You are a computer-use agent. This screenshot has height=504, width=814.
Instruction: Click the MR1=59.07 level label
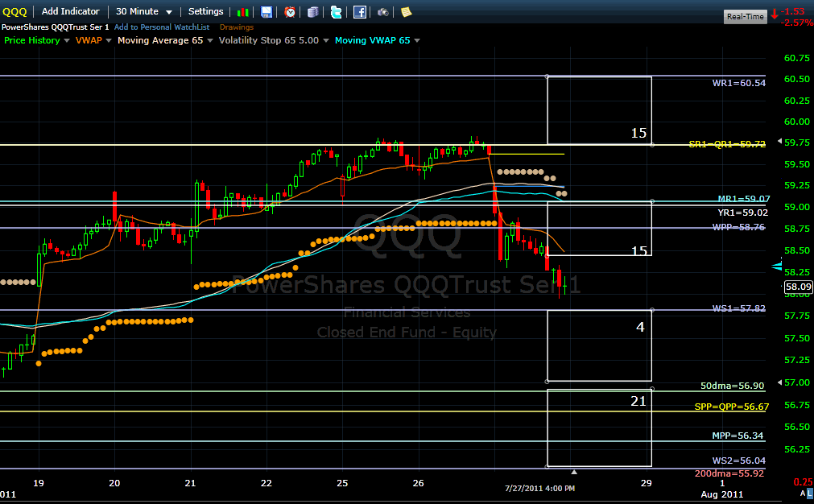pyautogui.click(x=744, y=199)
